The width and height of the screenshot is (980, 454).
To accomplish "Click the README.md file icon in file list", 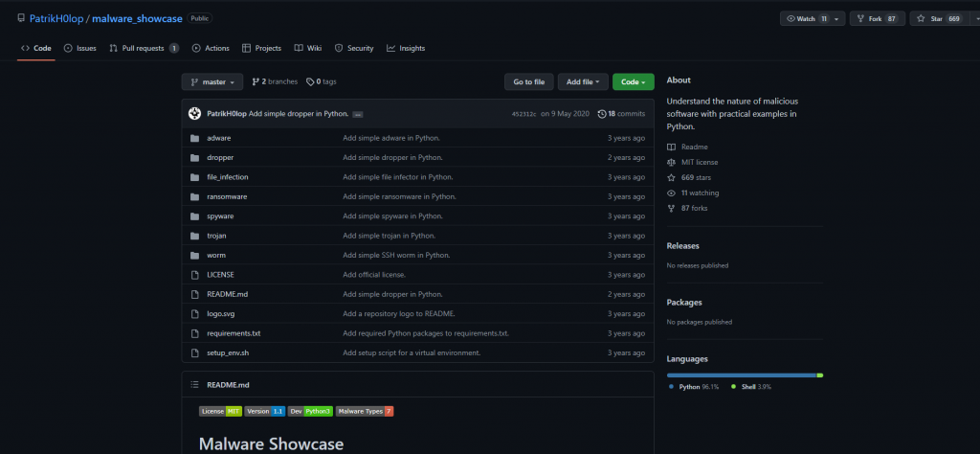I will point(194,294).
